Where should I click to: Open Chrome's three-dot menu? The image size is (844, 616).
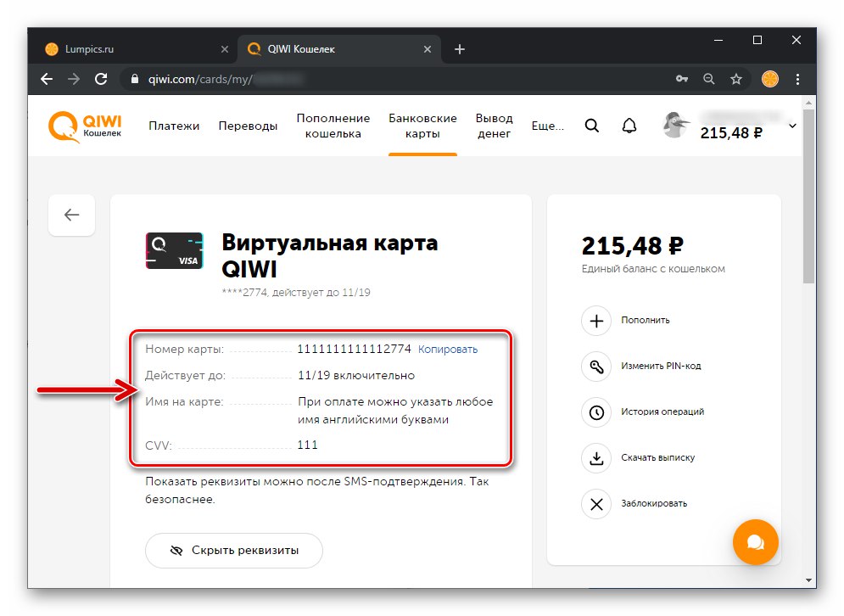(797, 79)
